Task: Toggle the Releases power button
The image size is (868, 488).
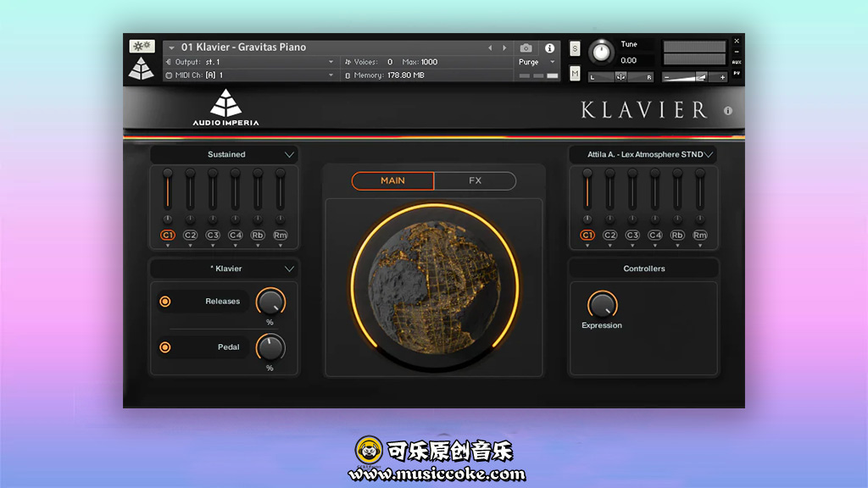Action: click(x=165, y=302)
